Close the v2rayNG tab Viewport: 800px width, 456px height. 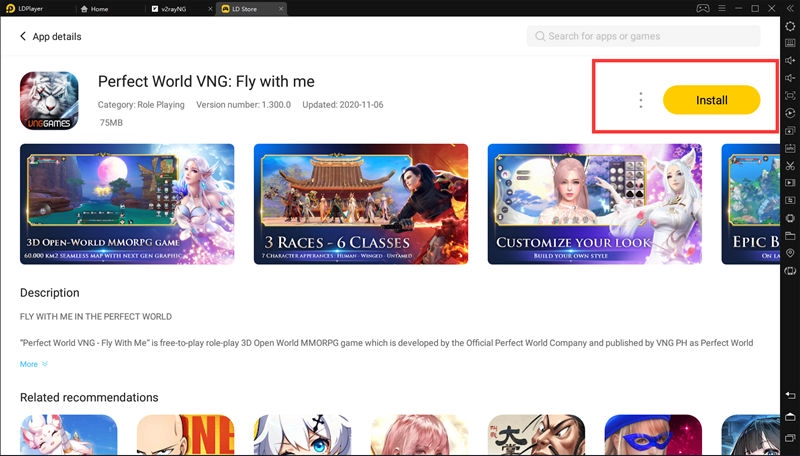click(x=210, y=9)
